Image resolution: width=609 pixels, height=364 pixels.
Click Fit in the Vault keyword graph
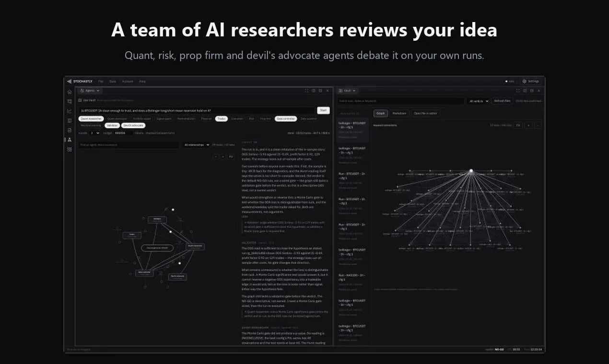click(x=518, y=125)
